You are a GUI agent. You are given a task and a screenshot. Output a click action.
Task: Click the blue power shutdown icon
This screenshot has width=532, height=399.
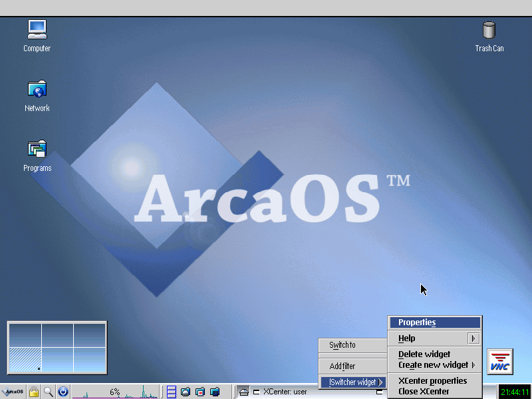click(63, 392)
